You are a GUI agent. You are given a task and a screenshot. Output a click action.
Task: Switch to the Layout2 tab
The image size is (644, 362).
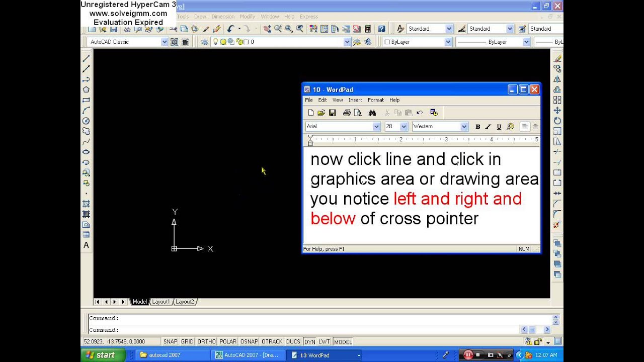[185, 302]
